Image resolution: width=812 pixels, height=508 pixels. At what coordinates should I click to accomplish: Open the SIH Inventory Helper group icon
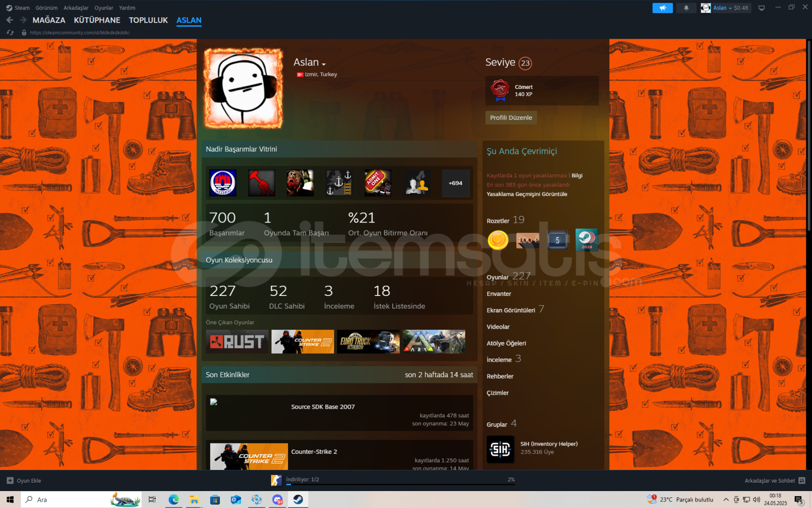(x=500, y=449)
